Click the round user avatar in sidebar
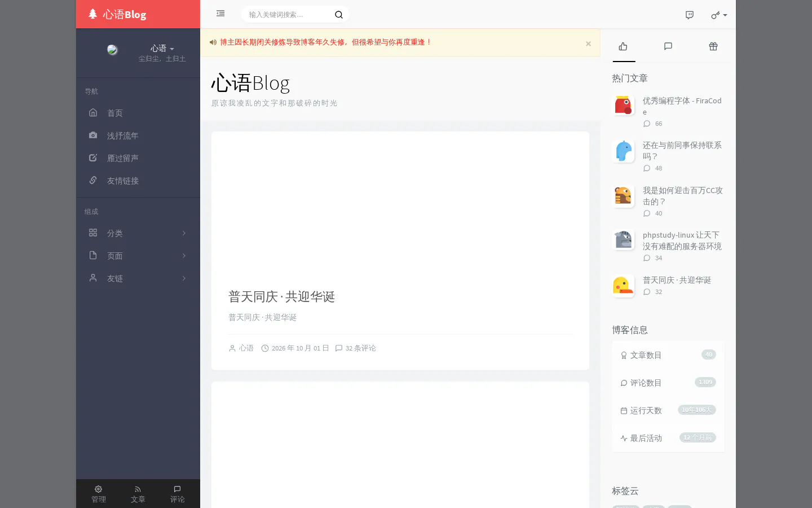This screenshot has width=812, height=508. click(112, 50)
